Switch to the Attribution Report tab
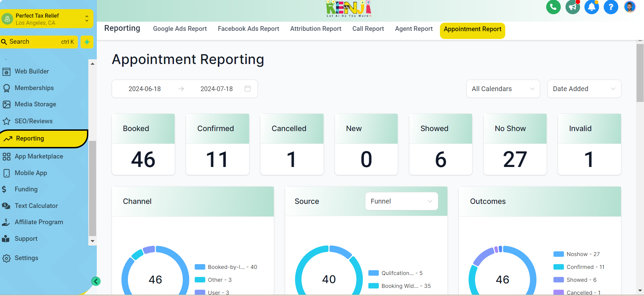This screenshot has width=644, height=296. 316,29
